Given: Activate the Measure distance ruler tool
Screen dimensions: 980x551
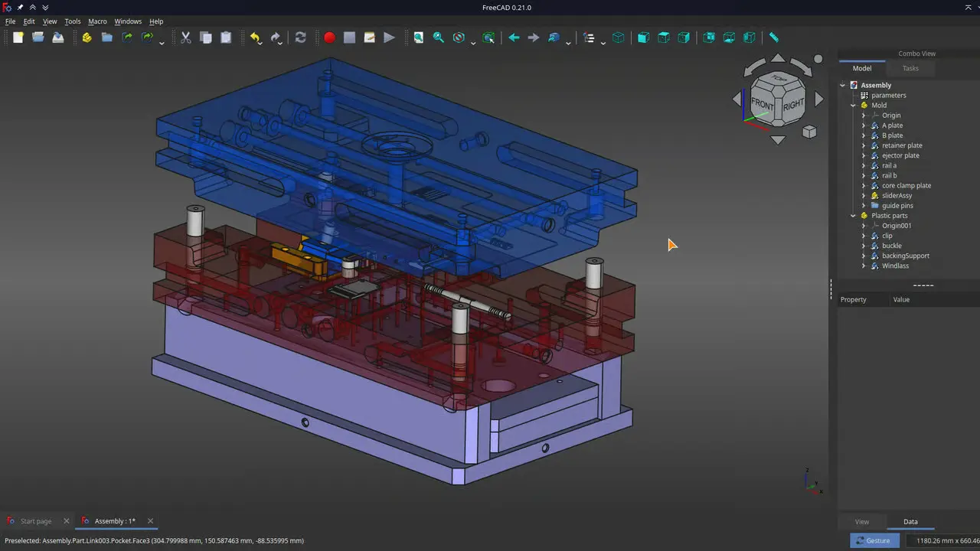Looking at the screenshot, I should [774, 37].
